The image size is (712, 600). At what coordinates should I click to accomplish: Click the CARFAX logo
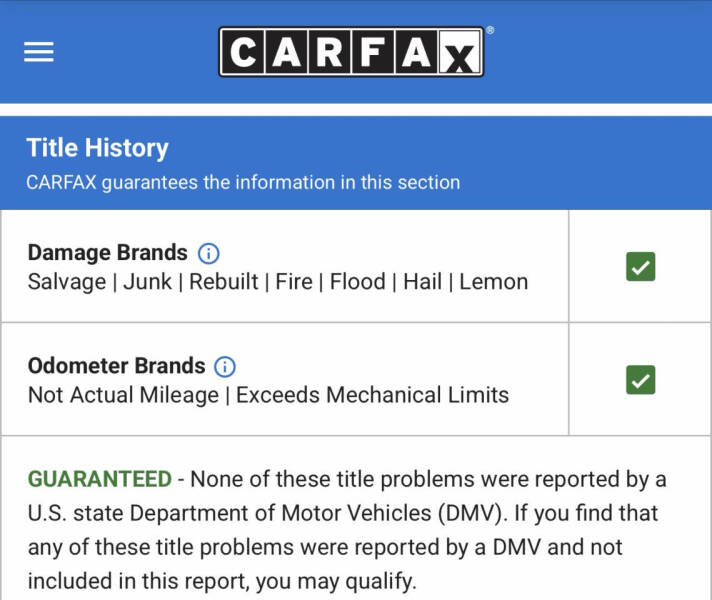(x=351, y=52)
